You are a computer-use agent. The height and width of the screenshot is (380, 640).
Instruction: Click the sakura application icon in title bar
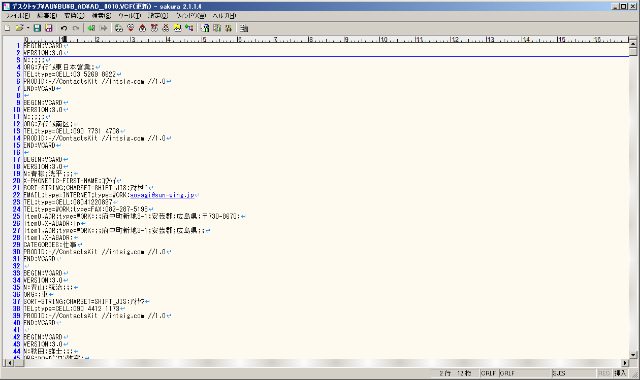coord(6,6)
